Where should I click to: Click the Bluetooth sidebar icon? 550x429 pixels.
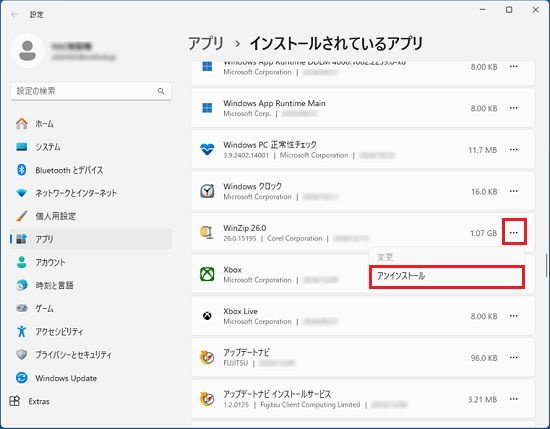(x=22, y=170)
